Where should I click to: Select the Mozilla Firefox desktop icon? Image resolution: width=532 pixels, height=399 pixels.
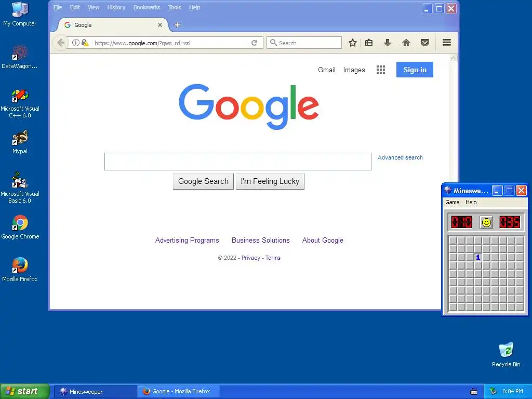pos(20,270)
